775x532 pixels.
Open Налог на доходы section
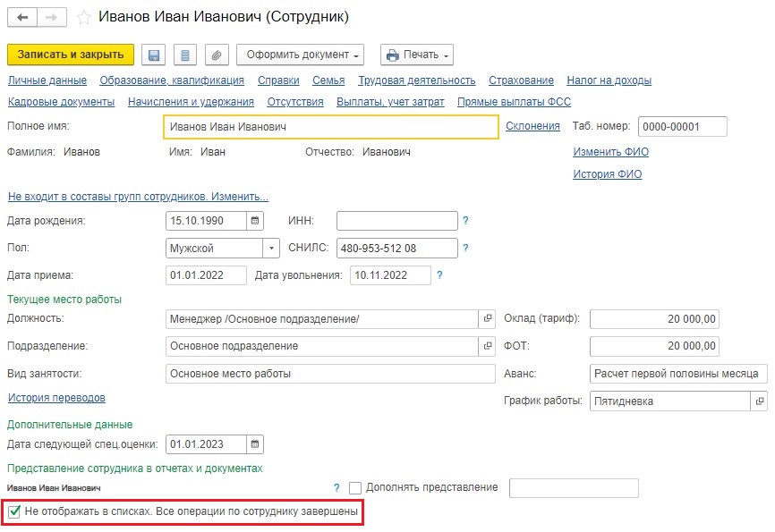pyautogui.click(x=609, y=80)
